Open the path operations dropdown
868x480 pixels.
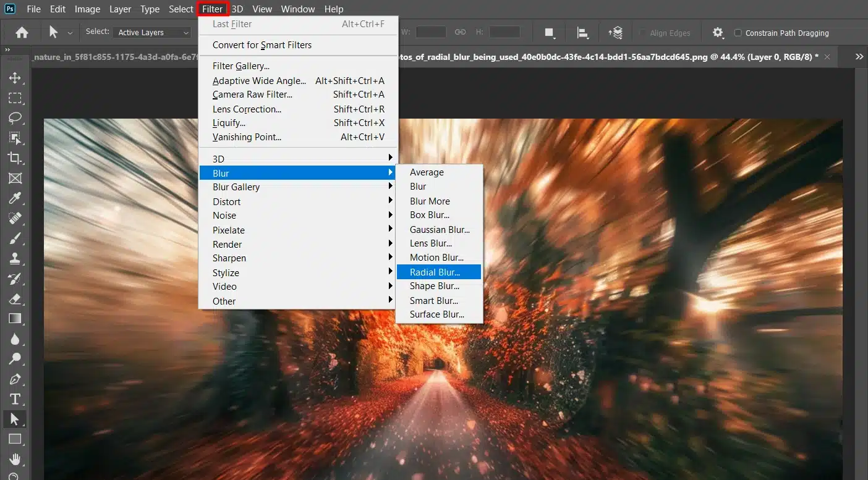pos(548,33)
